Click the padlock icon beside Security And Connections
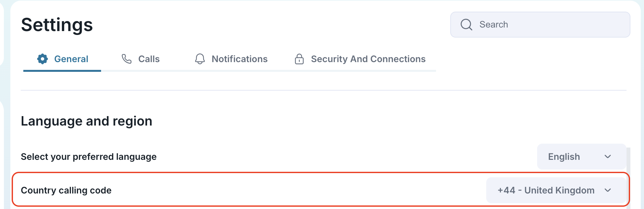The image size is (644, 209). (299, 59)
